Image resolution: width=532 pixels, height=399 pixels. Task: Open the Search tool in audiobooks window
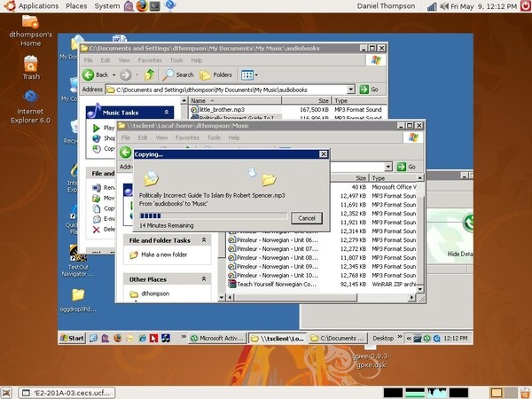[x=178, y=74]
